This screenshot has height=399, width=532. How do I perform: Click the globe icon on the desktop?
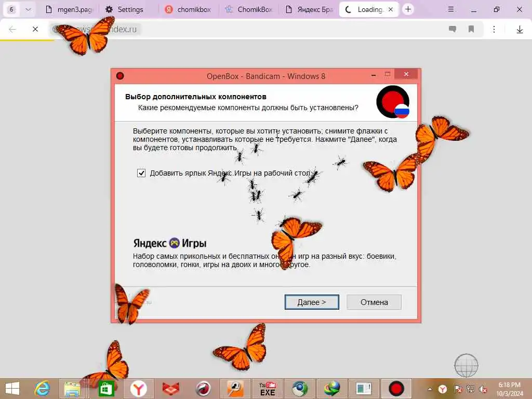(466, 365)
